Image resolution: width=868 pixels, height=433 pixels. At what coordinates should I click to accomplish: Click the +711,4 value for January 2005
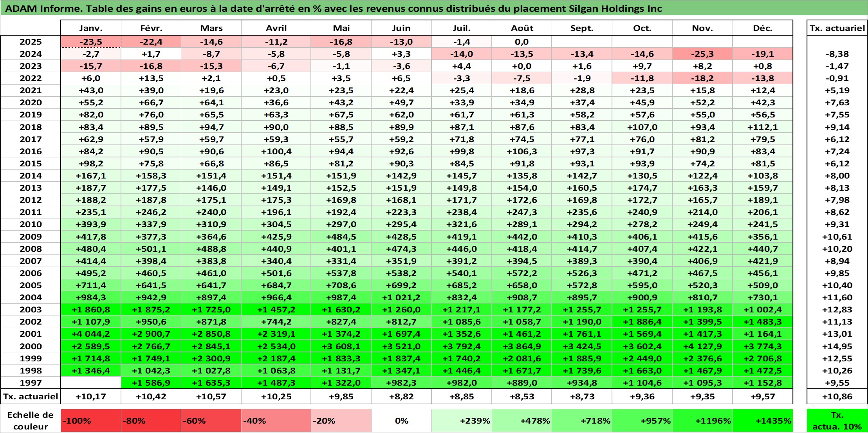coord(91,285)
